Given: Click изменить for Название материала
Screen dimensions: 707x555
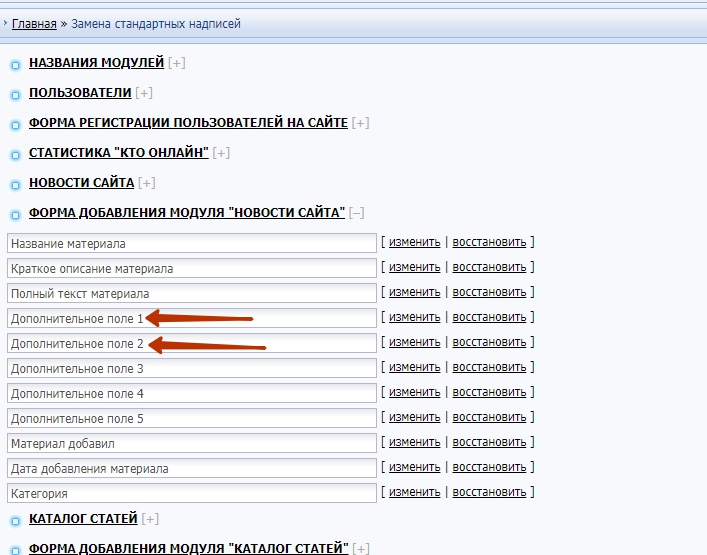Looking at the screenshot, I should click(414, 242).
